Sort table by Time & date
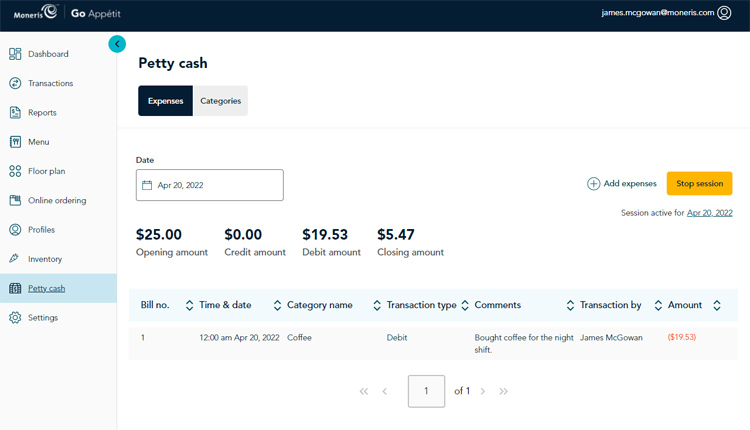The height and width of the screenshot is (430, 750). point(277,305)
